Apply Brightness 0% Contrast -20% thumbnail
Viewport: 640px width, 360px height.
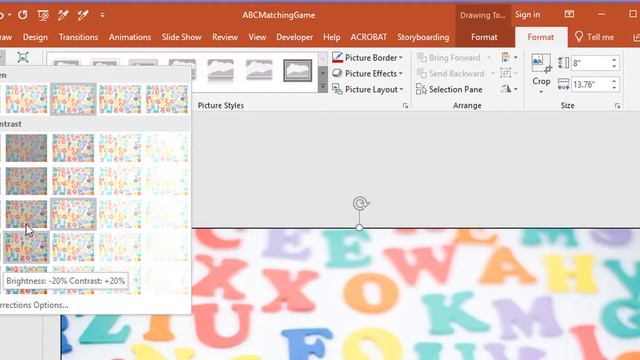73,181
